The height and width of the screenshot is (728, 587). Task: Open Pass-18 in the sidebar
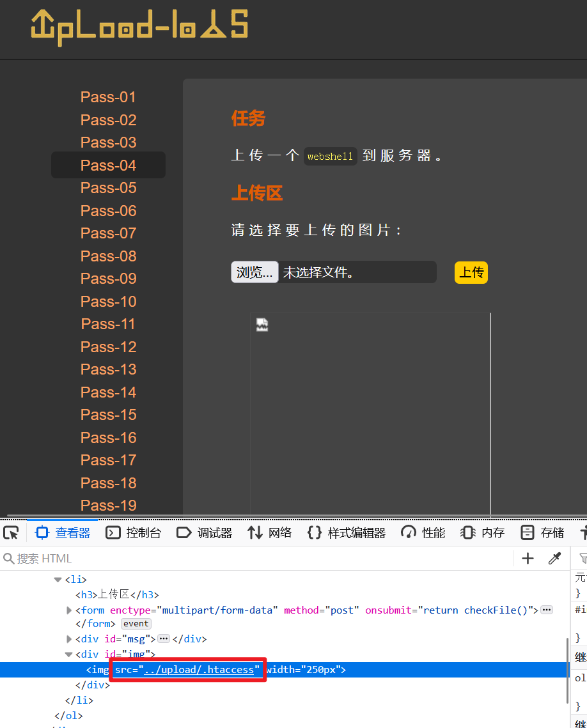click(108, 483)
